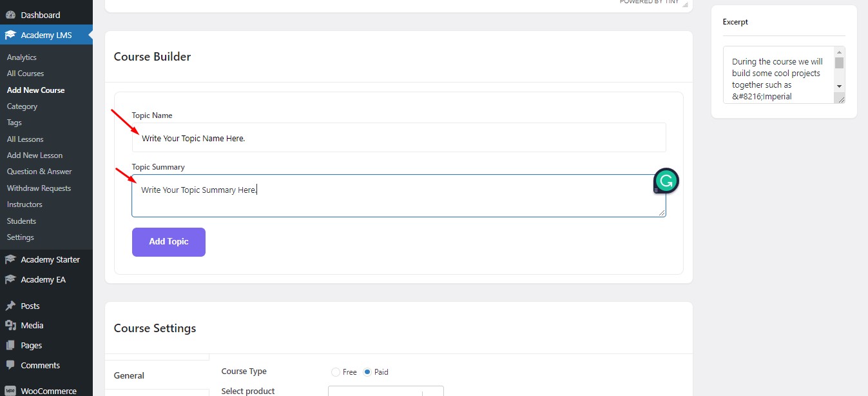Open the Select product dropdown
Viewport: 868px width, 396px height.
click(385, 391)
